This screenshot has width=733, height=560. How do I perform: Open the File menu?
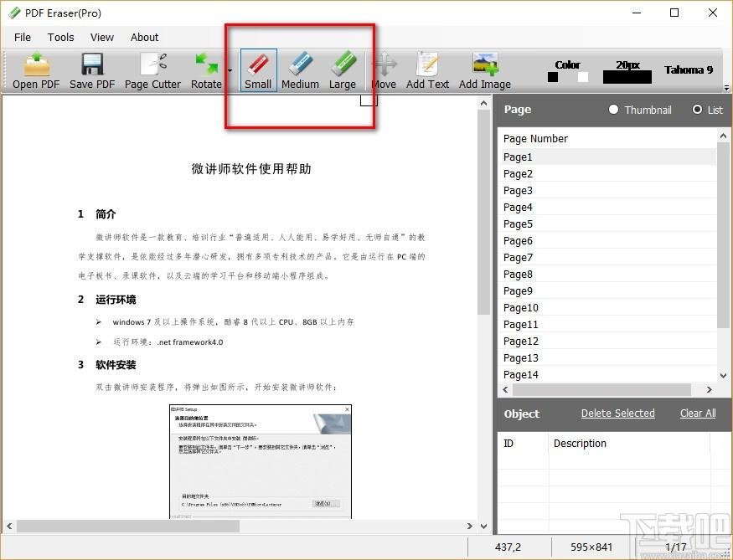pos(23,38)
